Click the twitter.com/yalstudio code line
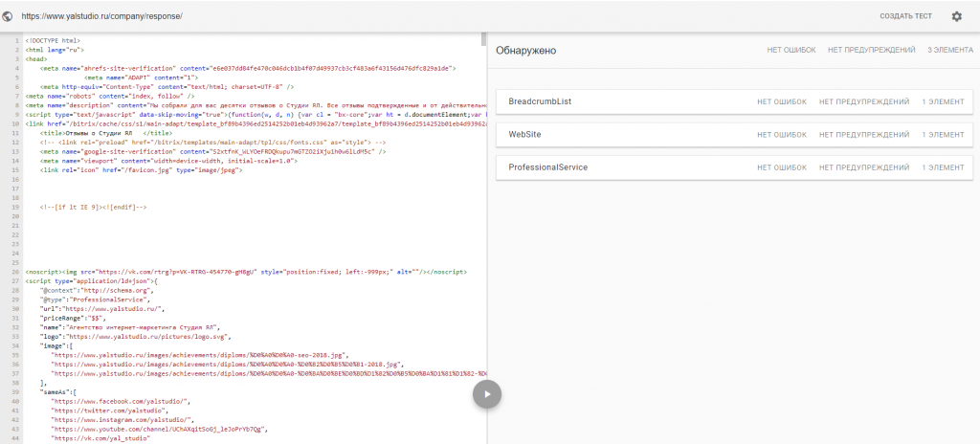Image resolution: width=980 pixels, height=444 pixels. [x=110, y=411]
